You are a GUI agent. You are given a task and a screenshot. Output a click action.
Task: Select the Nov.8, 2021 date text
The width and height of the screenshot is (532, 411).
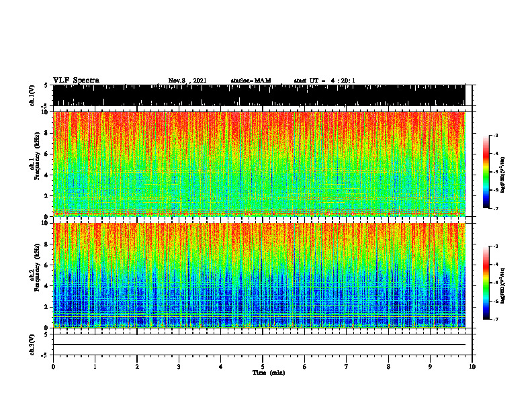tap(187, 81)
